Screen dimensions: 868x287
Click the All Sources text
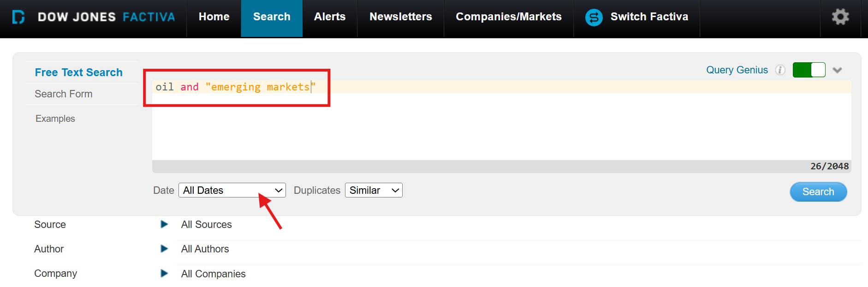207,224
